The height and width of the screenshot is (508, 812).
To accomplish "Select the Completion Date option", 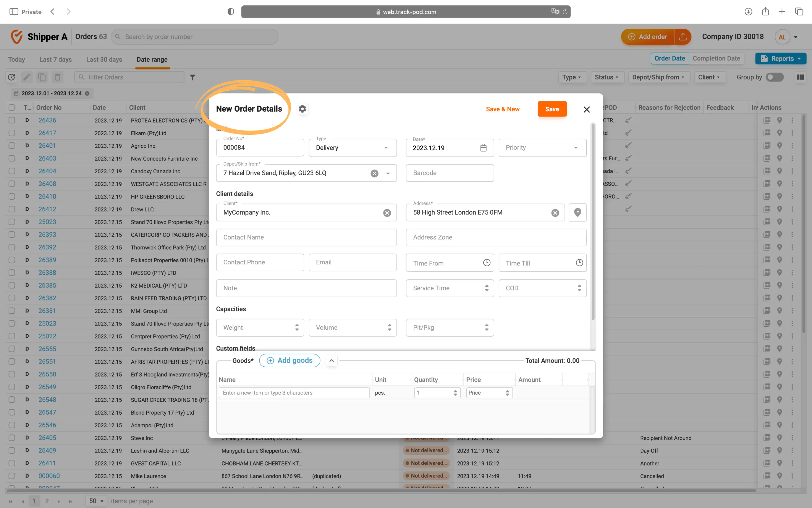I will coord(716,59).
